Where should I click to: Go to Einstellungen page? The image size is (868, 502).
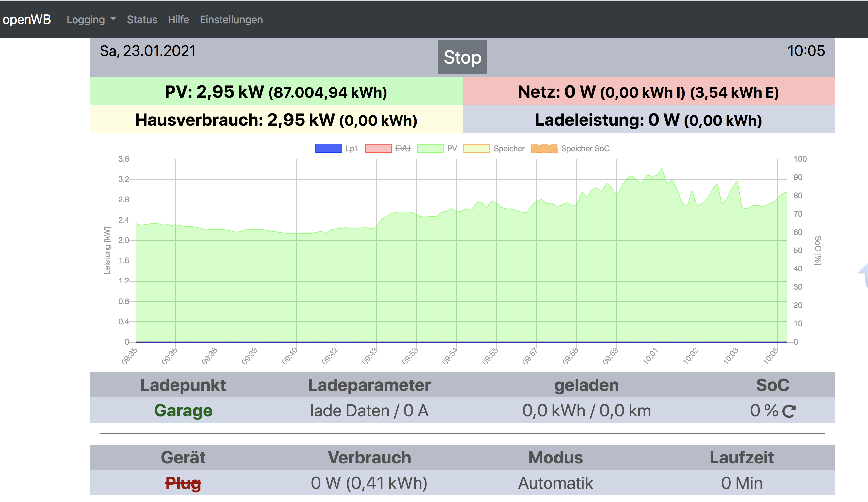click(x=231, y=20)
